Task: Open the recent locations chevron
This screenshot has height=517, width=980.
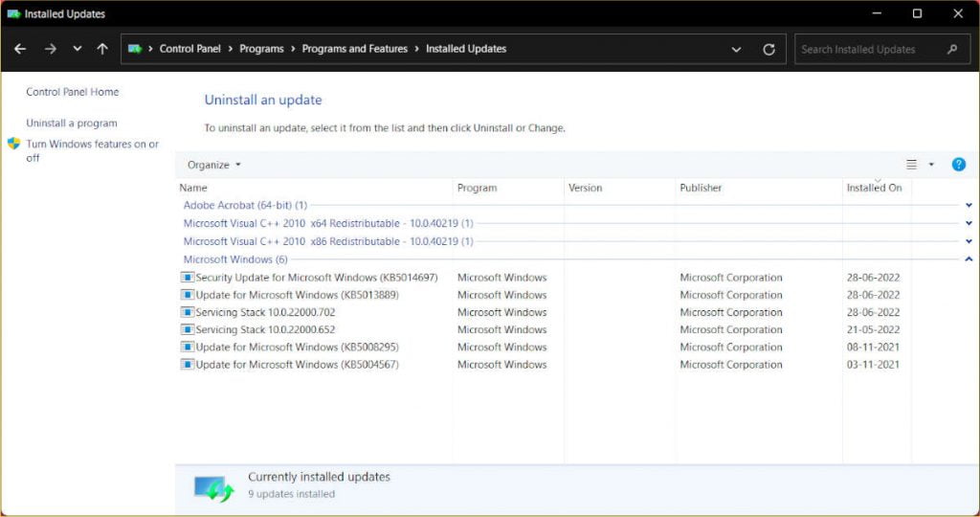Action: tap(77, 49)
